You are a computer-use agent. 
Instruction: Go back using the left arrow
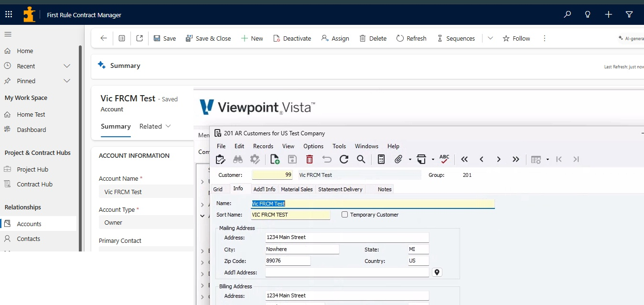pos(104,38)
